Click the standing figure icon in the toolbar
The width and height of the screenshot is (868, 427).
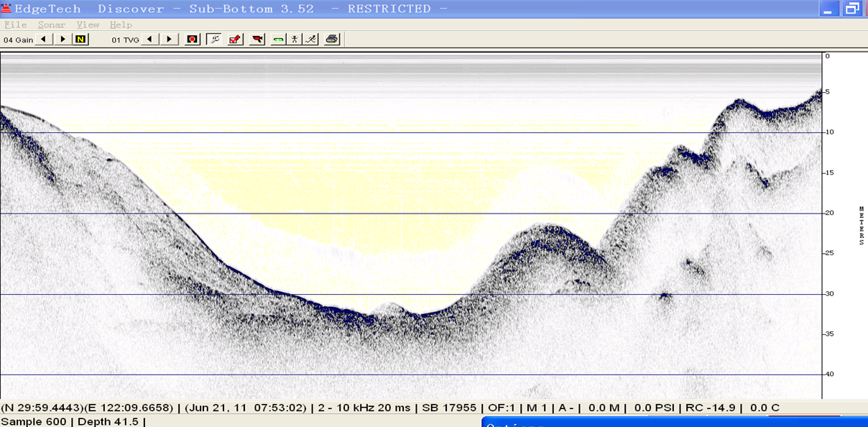point(295,39)
